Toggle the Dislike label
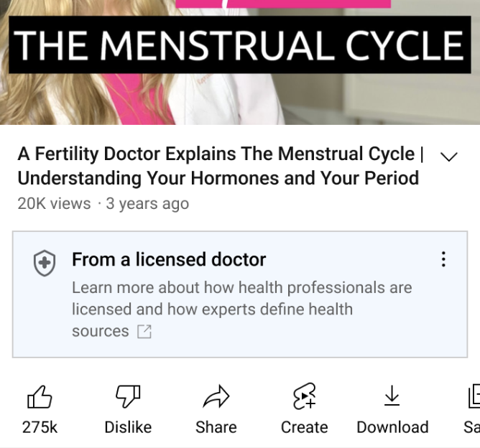Image resolution: width=480 pixels, height=448 pixels. (128, 427)
